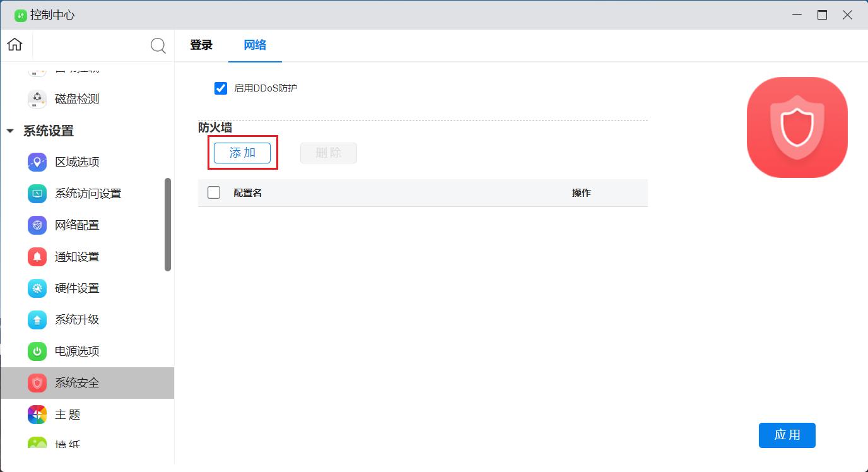This screenshot has height=472, width=868.
Task: Collapse the 系统设置 section arrow
Action: (10, 131)
